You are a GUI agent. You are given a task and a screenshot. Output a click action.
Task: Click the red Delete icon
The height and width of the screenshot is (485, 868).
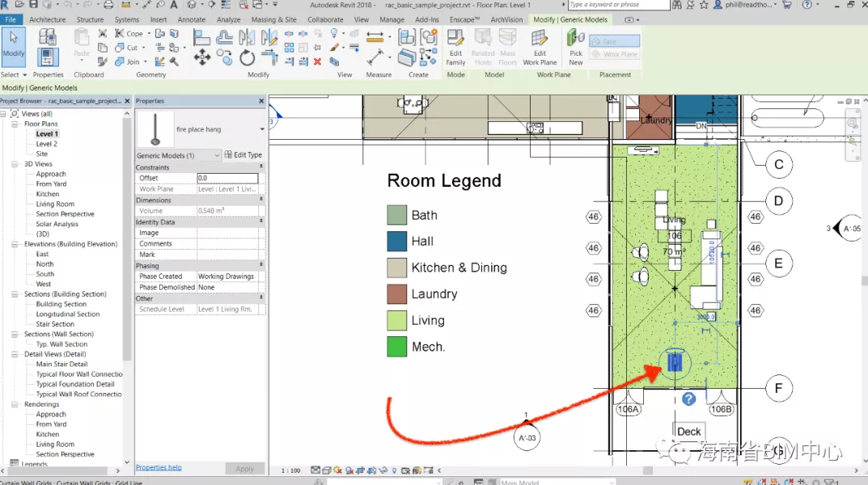pos(317,61)
